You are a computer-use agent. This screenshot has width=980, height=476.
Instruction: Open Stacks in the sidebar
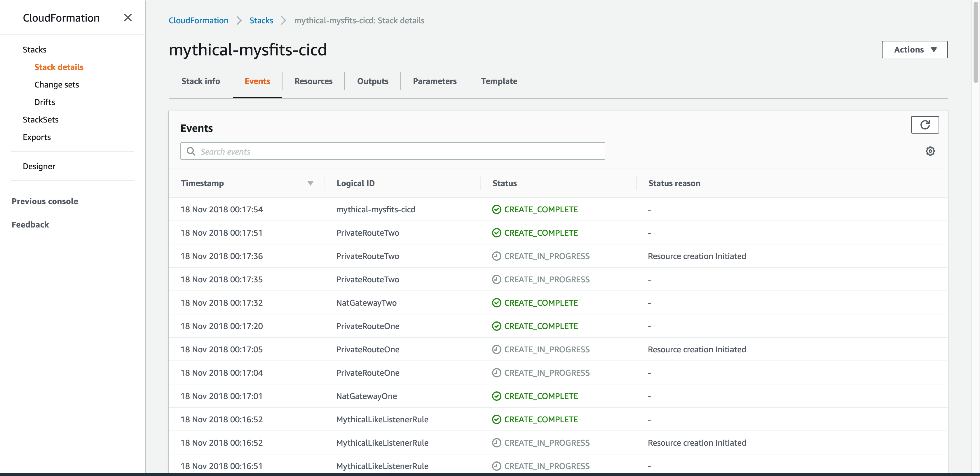(35, 50)
